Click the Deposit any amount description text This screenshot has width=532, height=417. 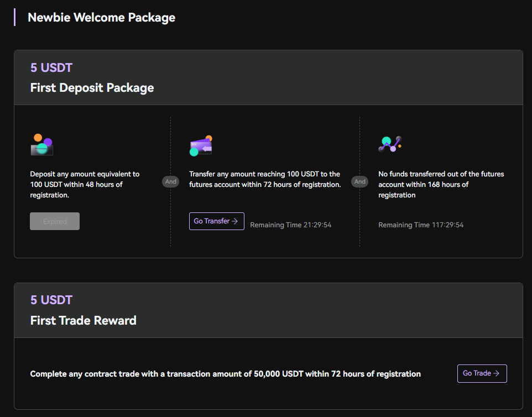point(85,185)
